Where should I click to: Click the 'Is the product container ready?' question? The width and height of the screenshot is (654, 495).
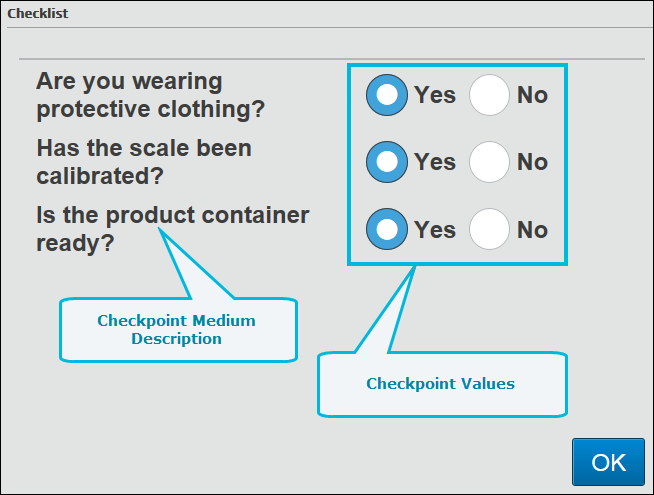click(172, 228)
